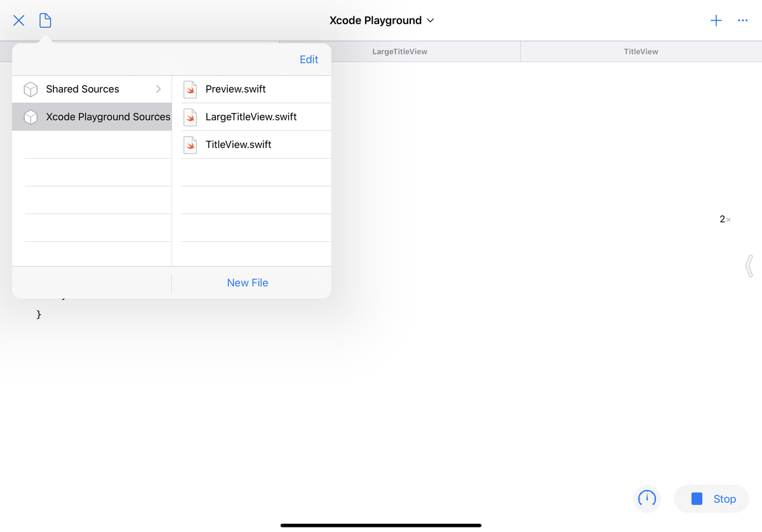The width and height of the screenshot is (762, 532).
Task: Close the playground with the X icon
Action: 19,20
